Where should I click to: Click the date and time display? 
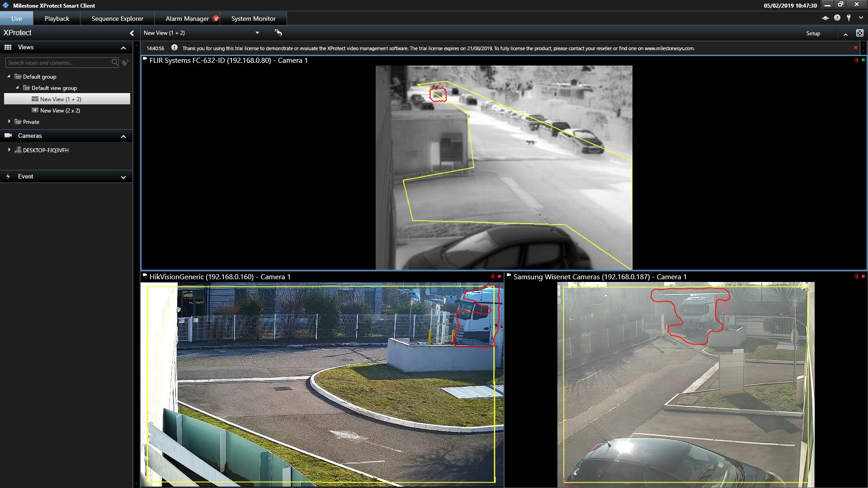790,6
